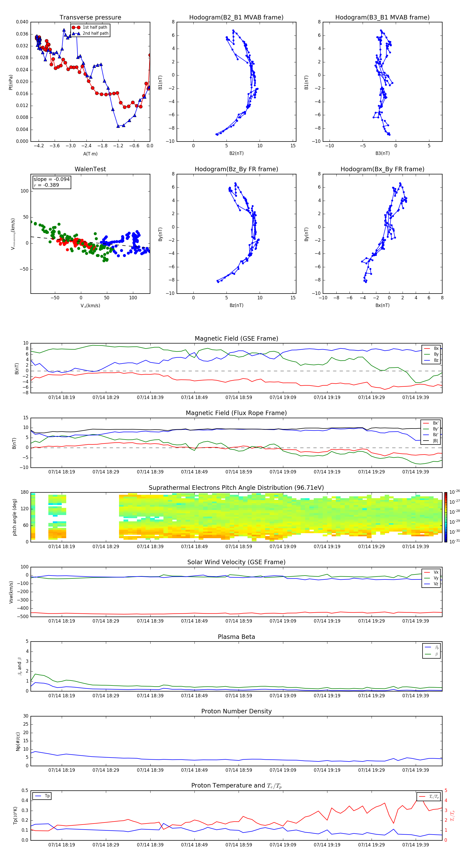Click the "Transverse pressure" plot title

click(90, 17)
